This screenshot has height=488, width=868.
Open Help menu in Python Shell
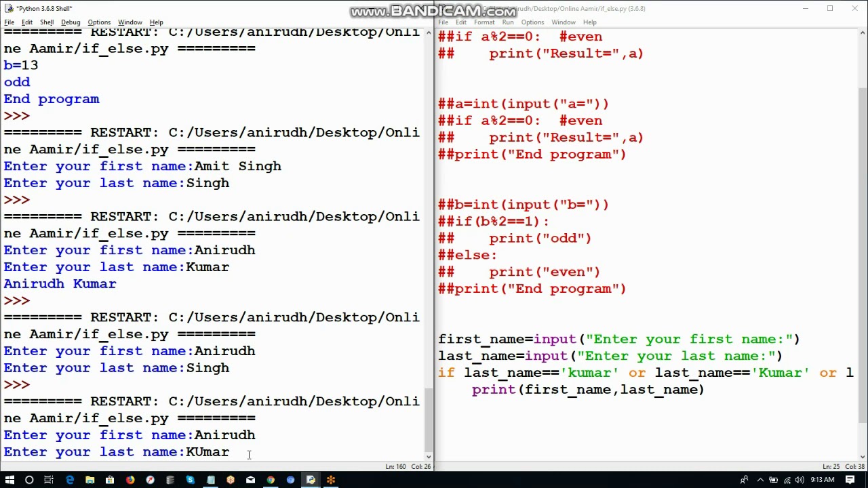[156, 22]
